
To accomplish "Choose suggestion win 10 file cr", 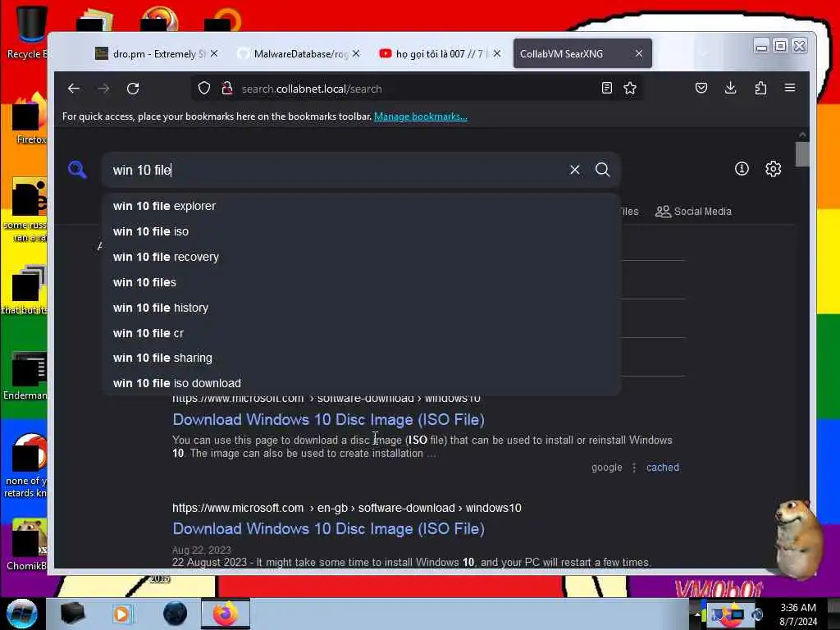I will 362,333.
